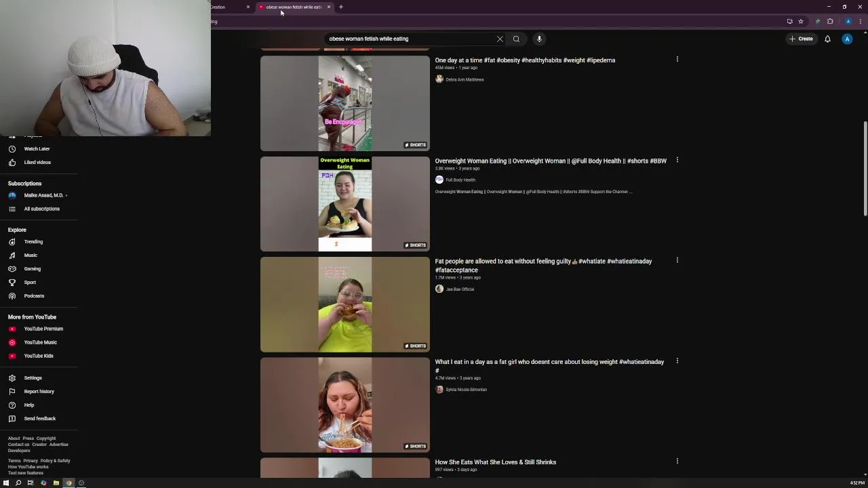
Task: Open 'One day at a time' short thumbnail
Action: [x=344, y=103]
